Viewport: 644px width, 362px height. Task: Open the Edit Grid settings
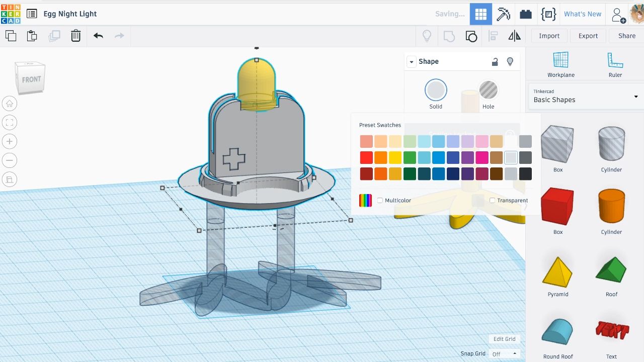pyautogui.click(x=504, y=339)
